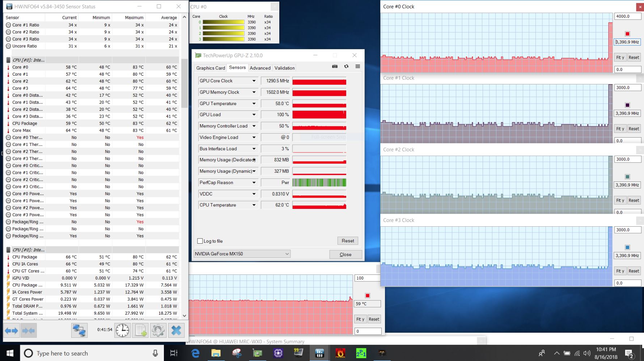Screen dimensions: 644x361
Task: Go to the Validation tab
Action: (284, 68)
